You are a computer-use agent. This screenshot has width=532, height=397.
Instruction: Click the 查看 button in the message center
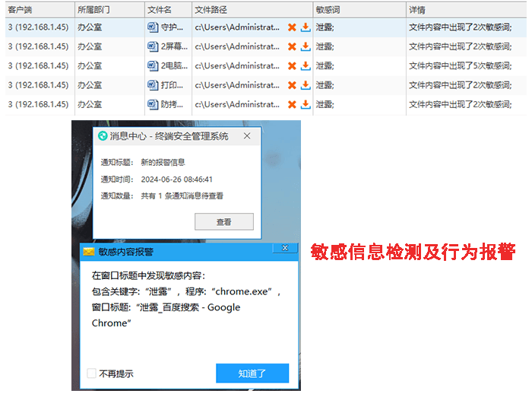[x=224, y=222]
